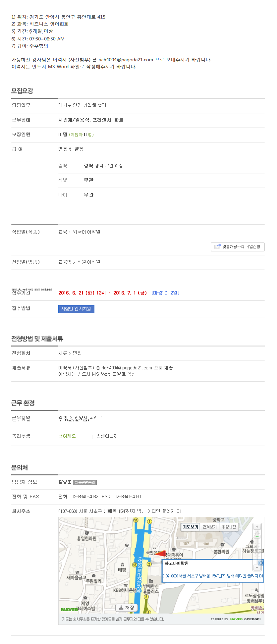Switch map to 겹쳐보기 view
Screen dimensions: 277x644
210,527
